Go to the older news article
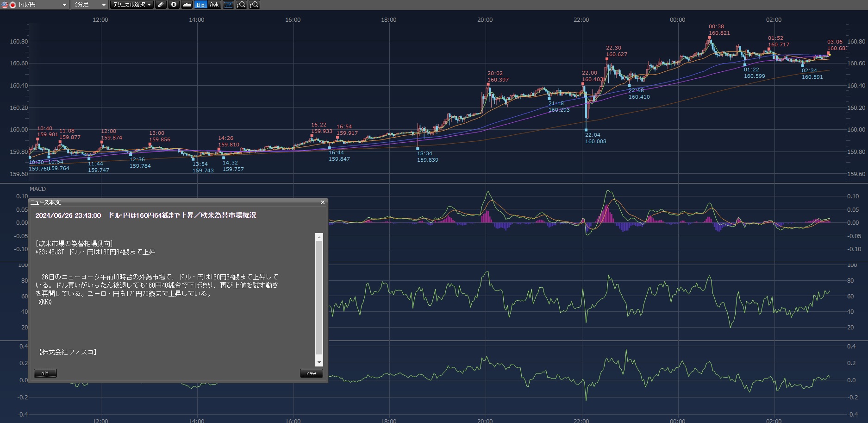The image size is (868, 423). coord(45,373)
